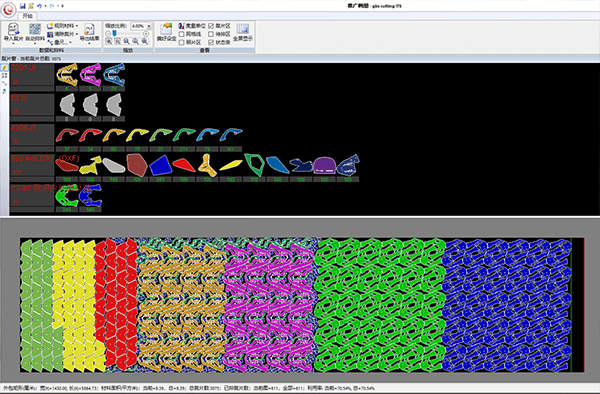The width and height of the screenshot is (600, 394).
Task: Expand the 导出结果 dropdown arrow
Action: click(x=89, y=44)
